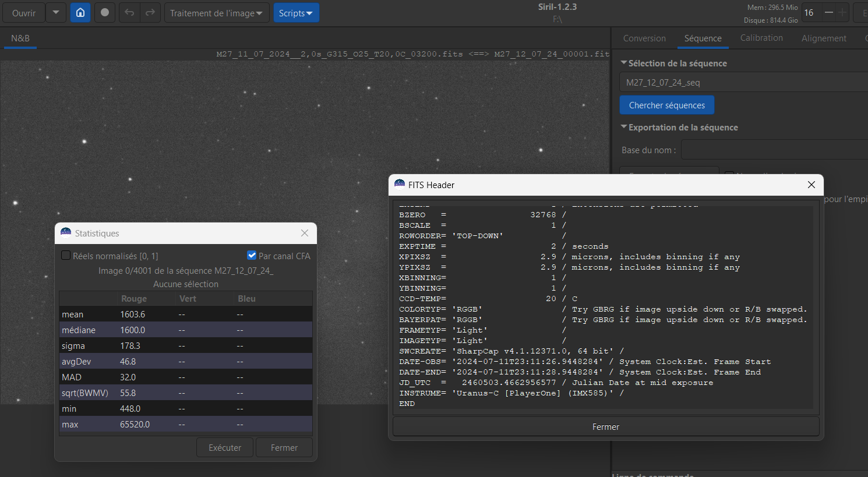Click the IMAGETYP 'Light' header line
The image size is (868, 477).
coord(483,341)
